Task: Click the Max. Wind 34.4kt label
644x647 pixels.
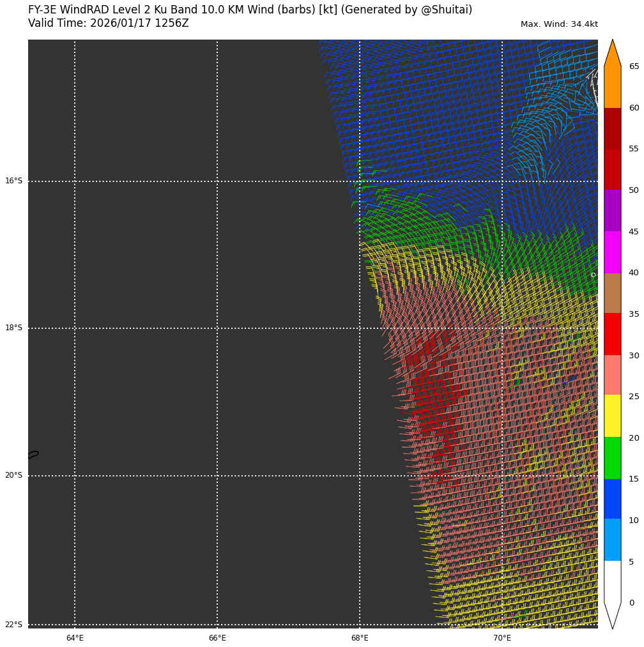Action: pyautogui.click(x=559, y=25)
